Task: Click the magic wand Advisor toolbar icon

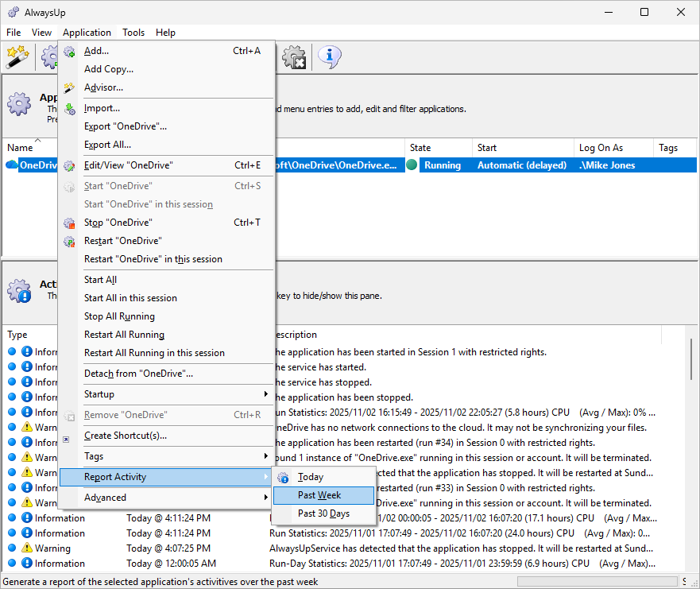Action: [x=17, y=56]
